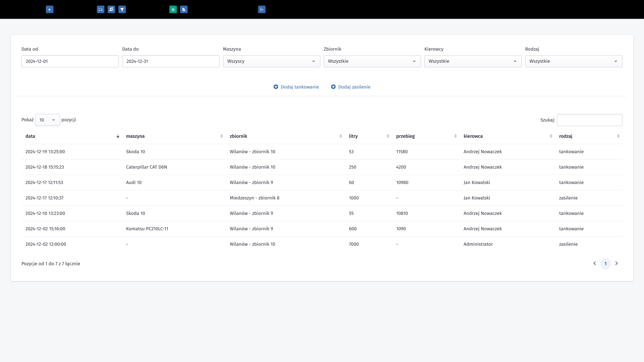The image size is (644, 362).
Task: Focus the Data od date field
Action: click(70, 61)
